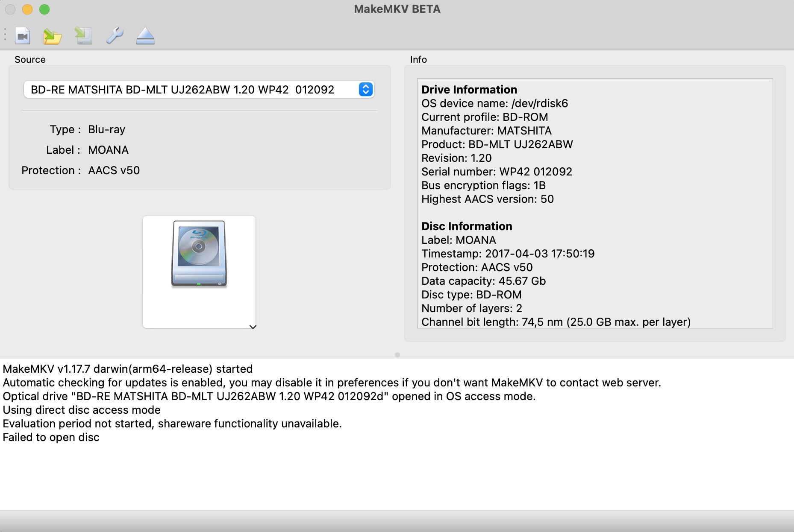This screenshot has width=794, height=532.
Task: Minimize the MakeMKV window with yellow button
Action: [27, 9]
